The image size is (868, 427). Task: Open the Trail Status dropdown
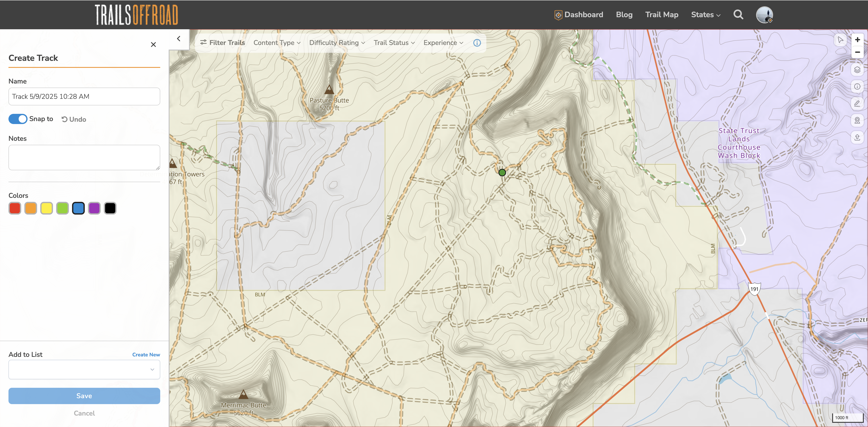(x=394, y=43)
